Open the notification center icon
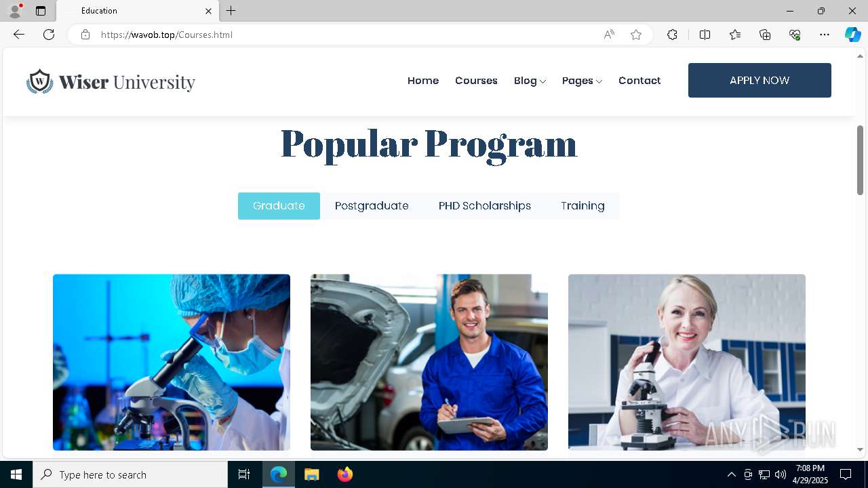This screenshot has width=868, height=488. 846,474
